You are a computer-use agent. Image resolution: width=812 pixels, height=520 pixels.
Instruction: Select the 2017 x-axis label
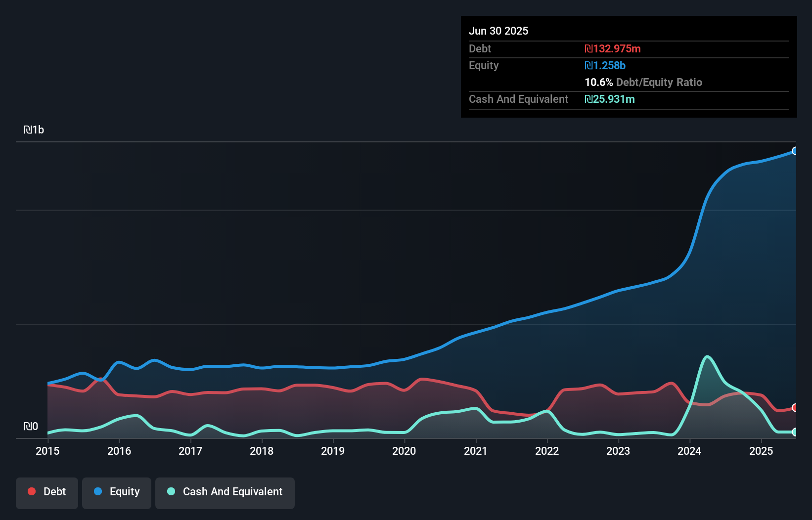pos(190,451)
